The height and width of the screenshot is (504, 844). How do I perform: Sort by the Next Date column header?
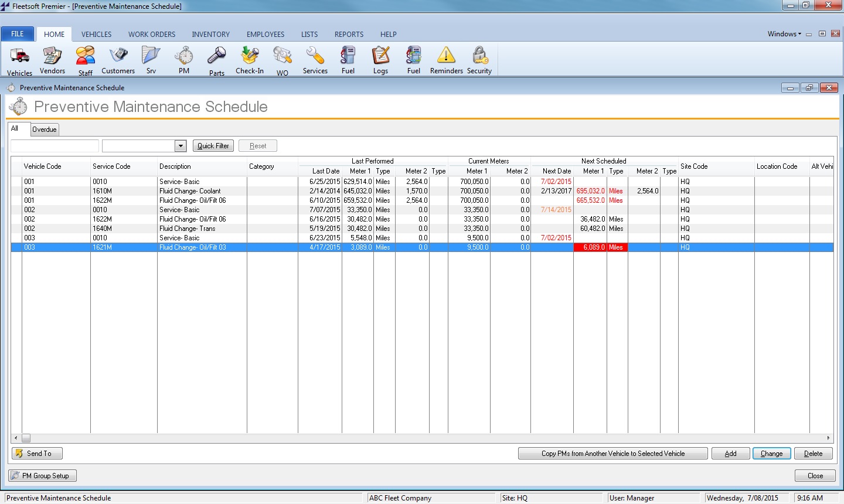click(552, 171)
